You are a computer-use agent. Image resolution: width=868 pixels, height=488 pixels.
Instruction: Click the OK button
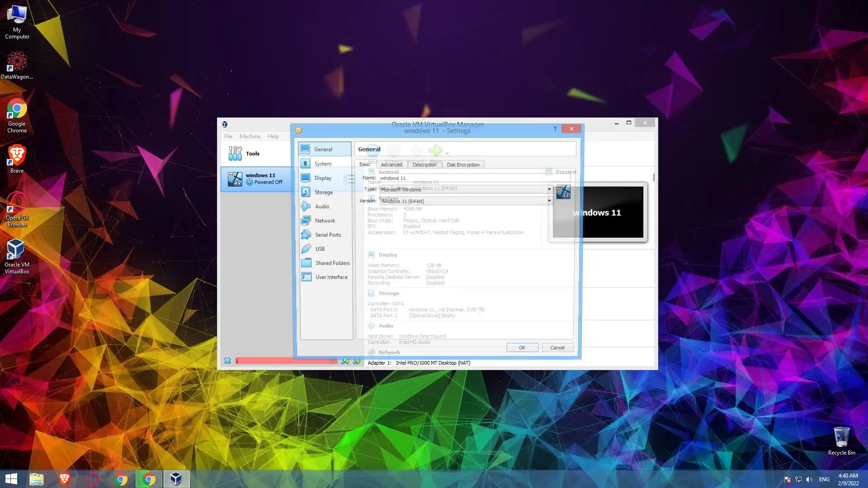pos(522,347)
